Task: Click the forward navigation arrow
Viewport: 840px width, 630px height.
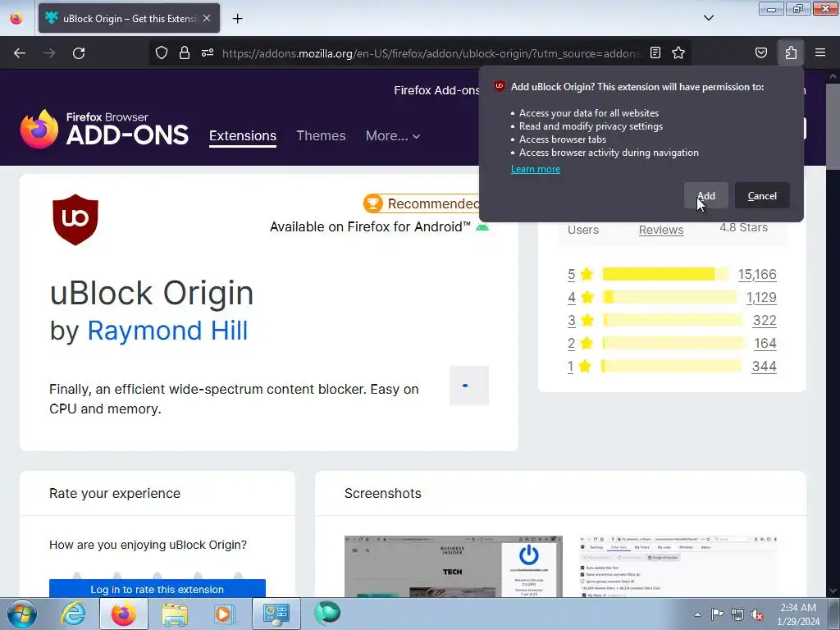Action: 49,53
